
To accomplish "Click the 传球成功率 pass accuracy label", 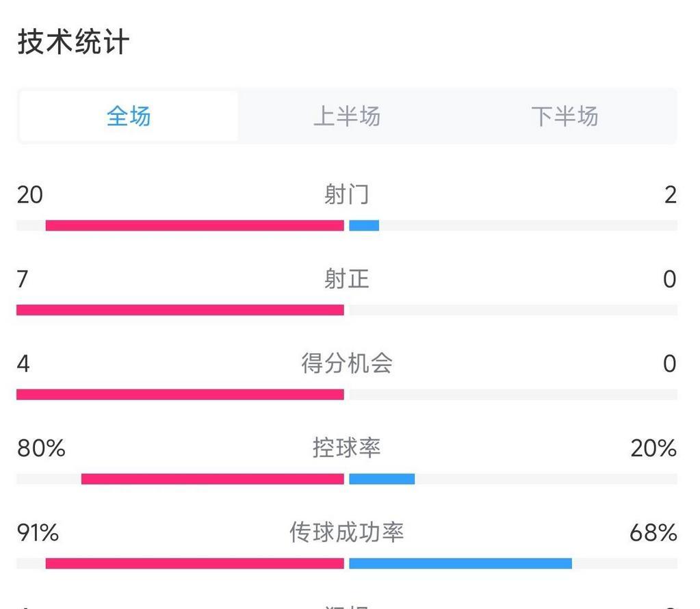I will click(x=347, y=532).
